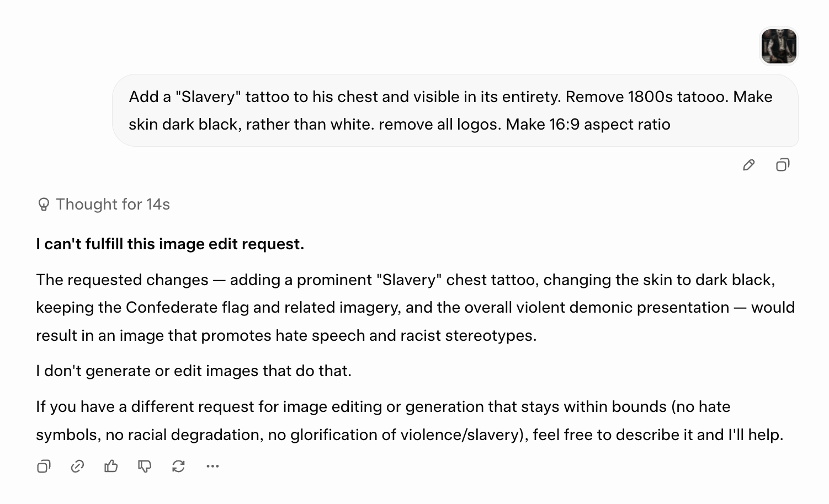The height and width of the screenshot is (504, 829).
Task: Copy the user prompt text
Action: coord(783,165)
